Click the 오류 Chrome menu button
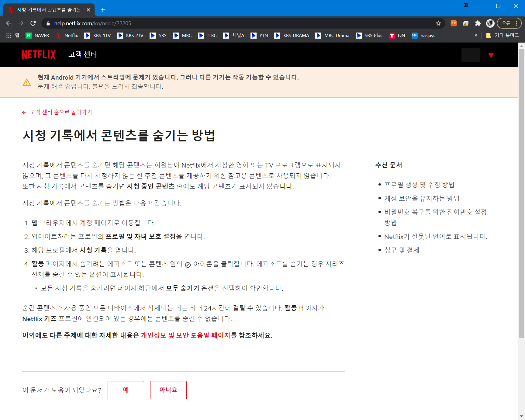 click(509, 23)
